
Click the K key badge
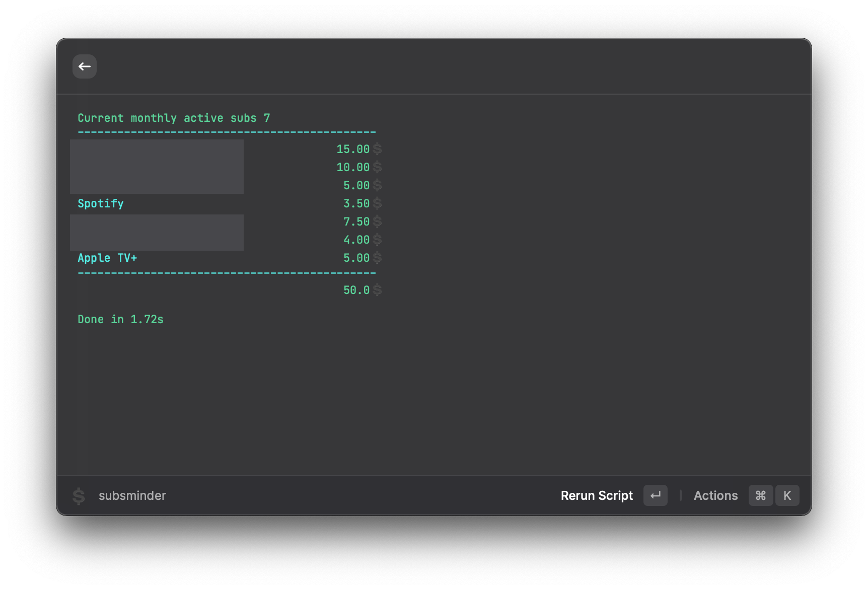click(x=787, y=496)
